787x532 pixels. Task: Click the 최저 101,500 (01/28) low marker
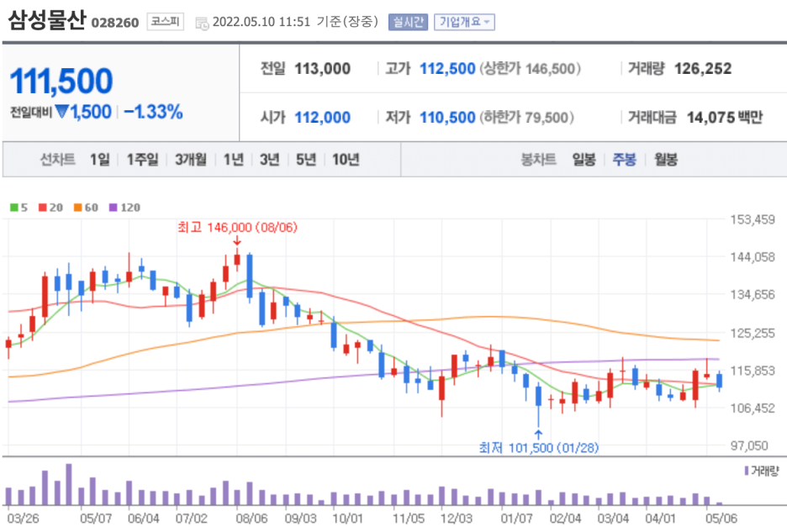coord(539,447)
